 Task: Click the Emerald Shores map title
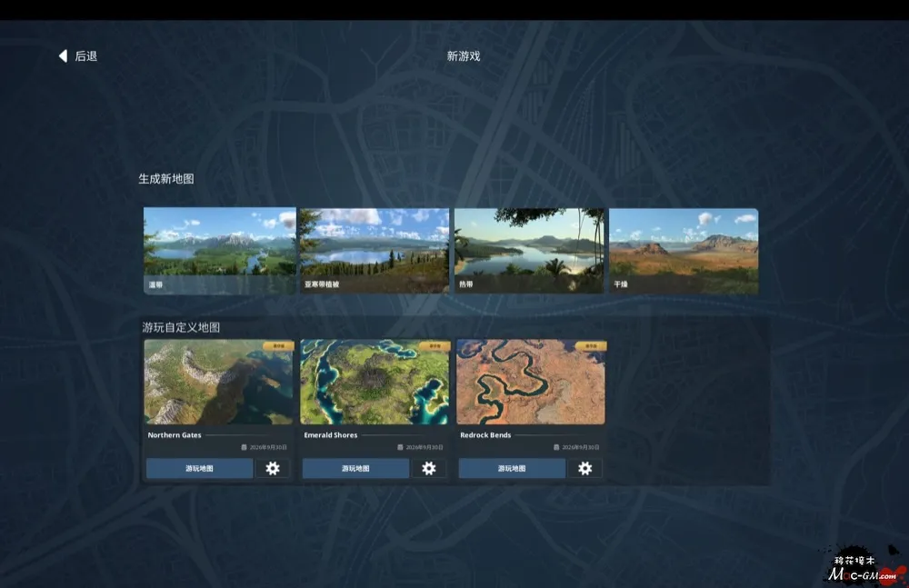pyautogui.click(x=331, y=435)
